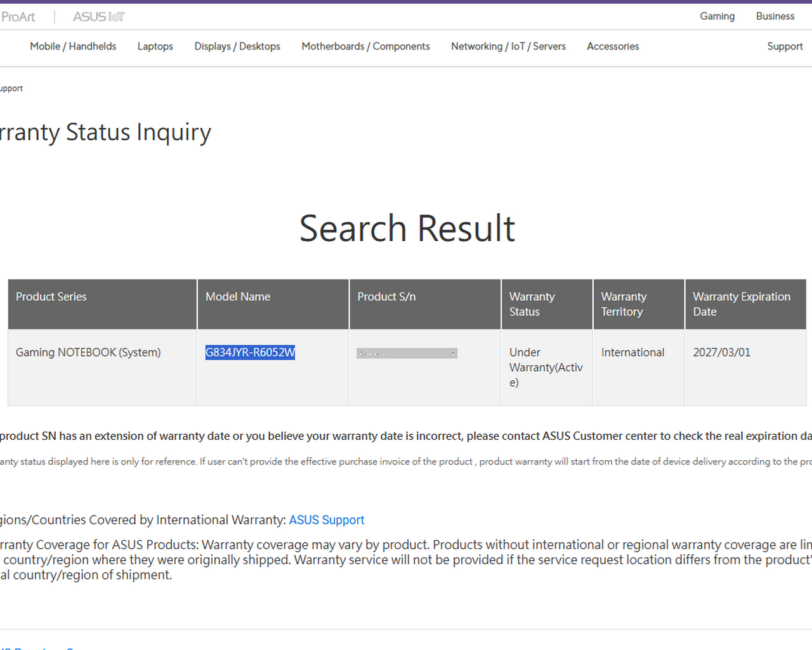
Task: Open the Motherboards / Components menu
Action: tap(365, 46)
